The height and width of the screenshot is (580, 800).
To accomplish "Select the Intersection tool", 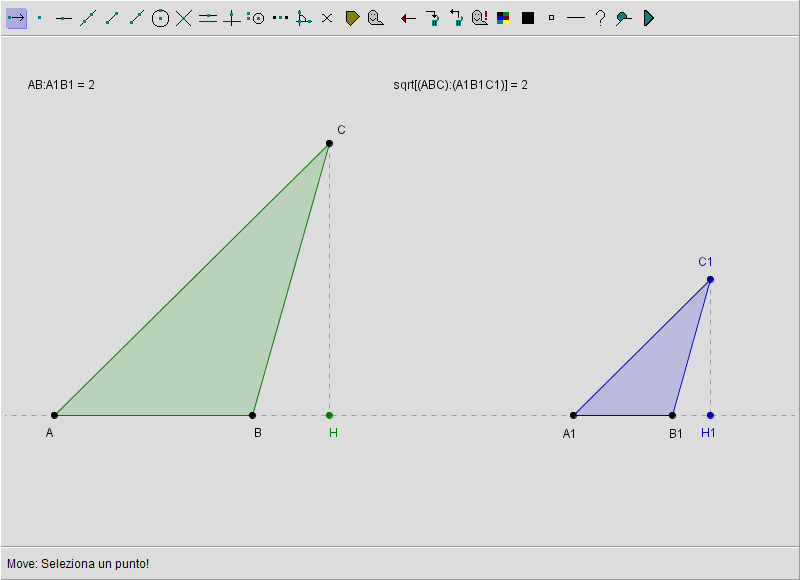I will click(184, 18).
